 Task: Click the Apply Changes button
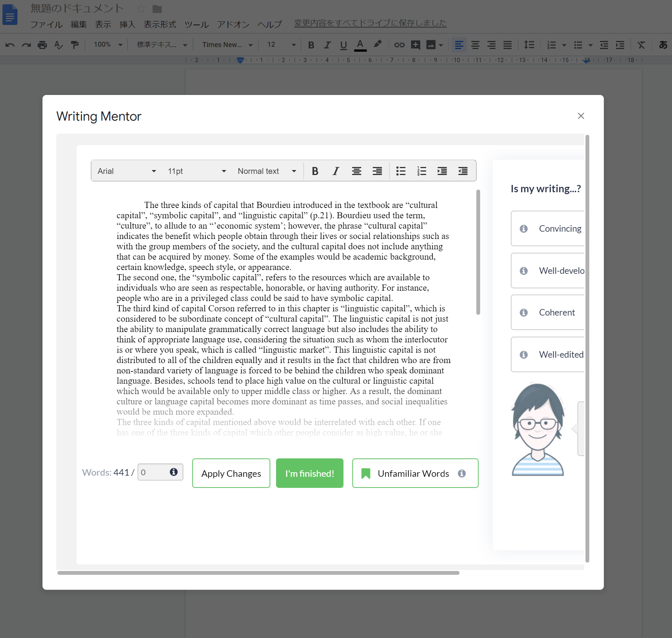coord(231,473)
